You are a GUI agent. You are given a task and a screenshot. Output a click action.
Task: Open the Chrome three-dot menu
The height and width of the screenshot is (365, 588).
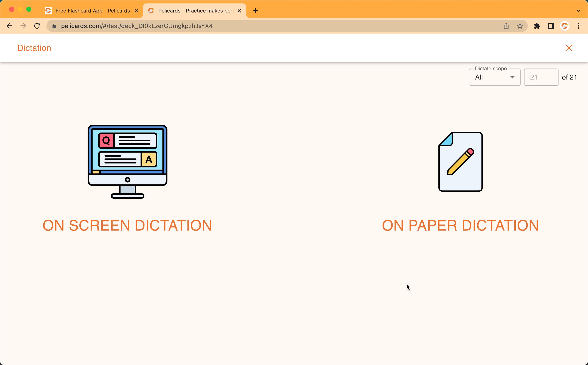(x=578, y=26)
